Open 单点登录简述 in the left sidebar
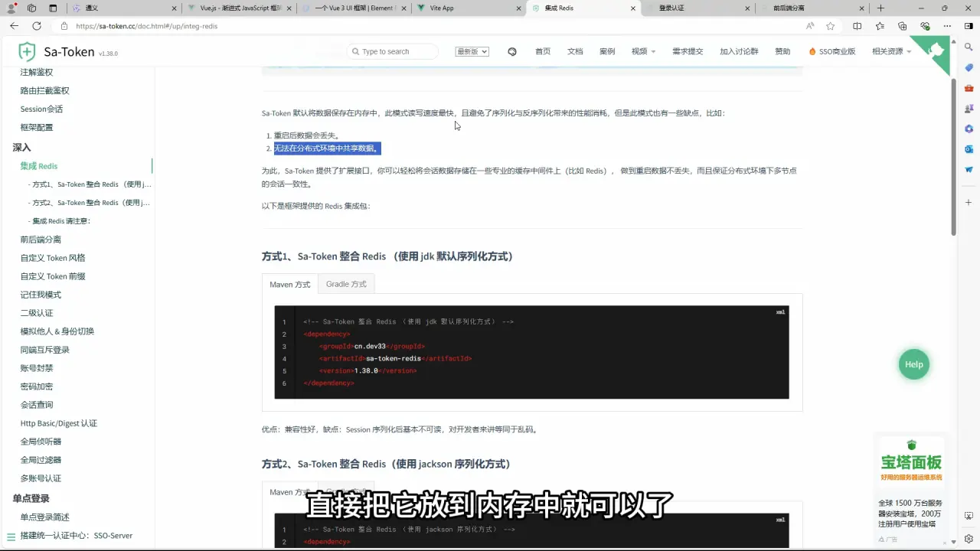Viewport: 980px width, 551px height. click(45, 517)
